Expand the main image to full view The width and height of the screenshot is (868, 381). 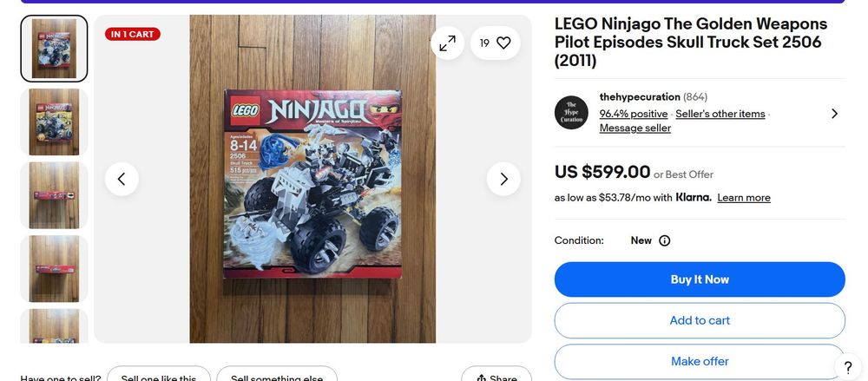(448, 43)
